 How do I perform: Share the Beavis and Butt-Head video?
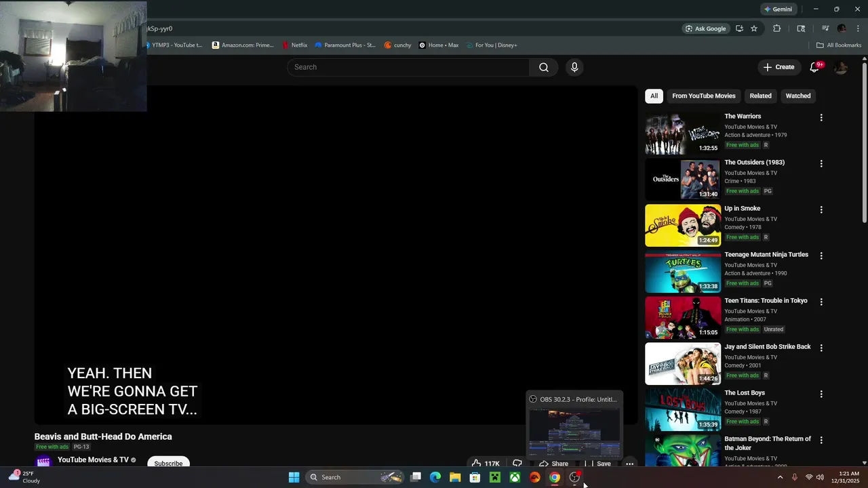click(553, 464)
